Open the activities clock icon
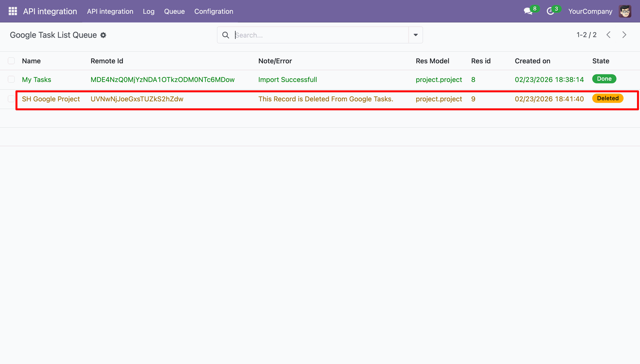Screen dimensions: 640x364 [x=551, y=11]
